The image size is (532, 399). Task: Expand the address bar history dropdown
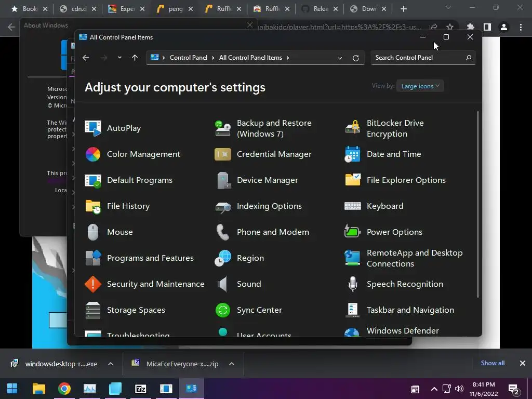point(340,58)
